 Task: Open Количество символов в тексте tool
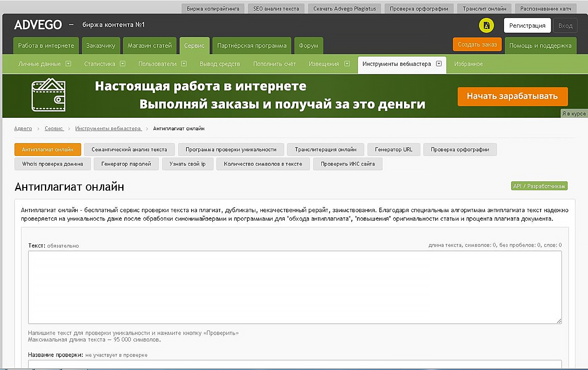click(263, 164)
